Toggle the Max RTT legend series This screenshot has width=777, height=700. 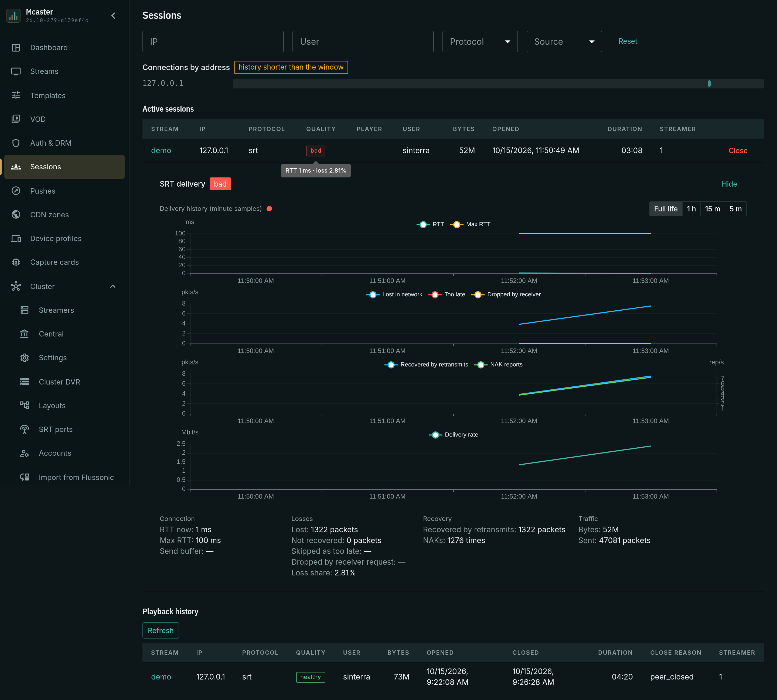[x=470, y=224]
